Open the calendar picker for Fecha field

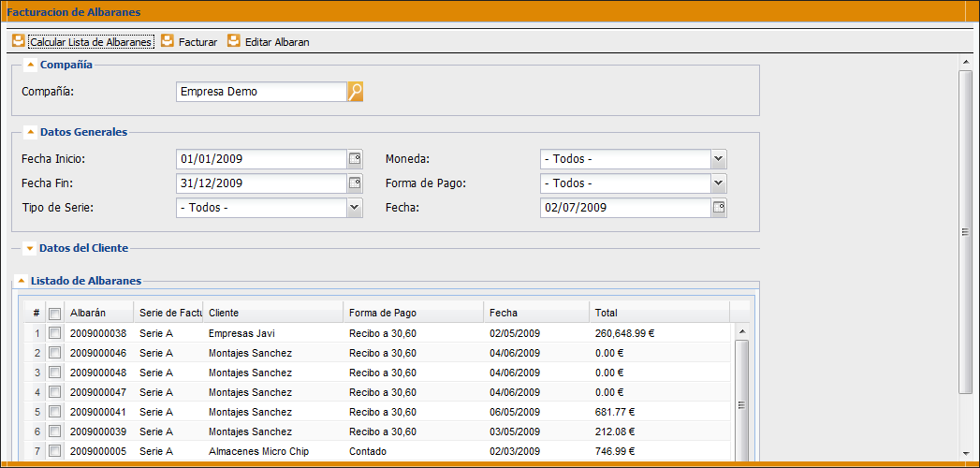(x=719, y=208)
